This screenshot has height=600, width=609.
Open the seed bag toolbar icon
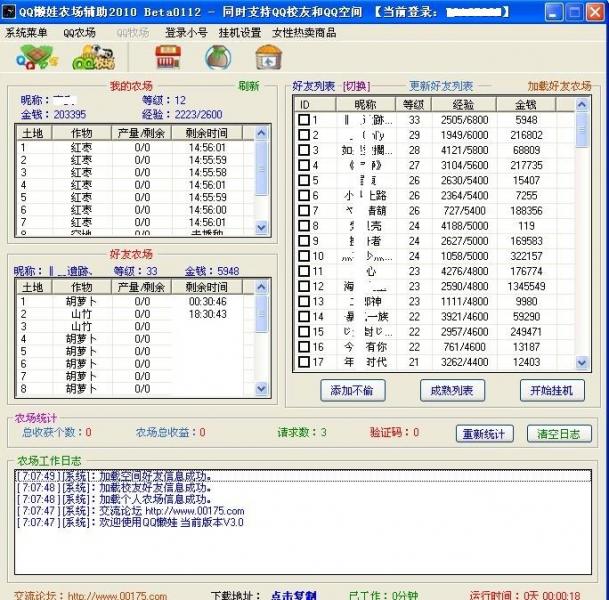click(x=218, y=57)
